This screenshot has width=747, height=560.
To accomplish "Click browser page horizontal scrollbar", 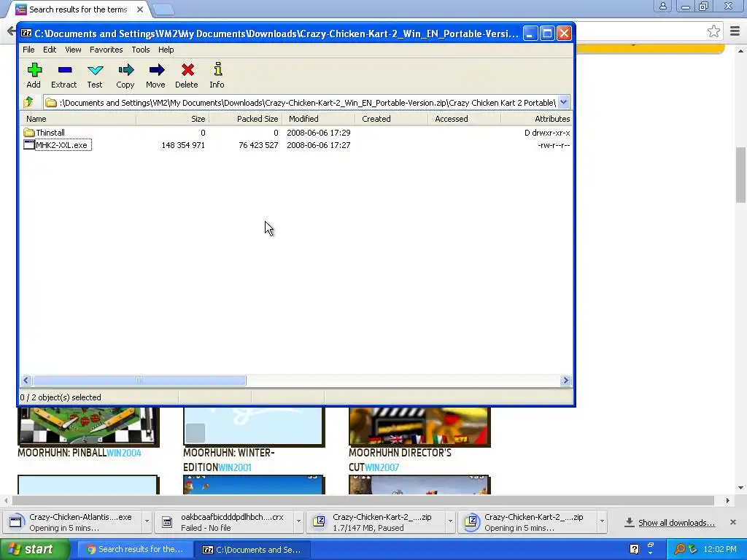I will pyautogui.click(x=363, y=500).
